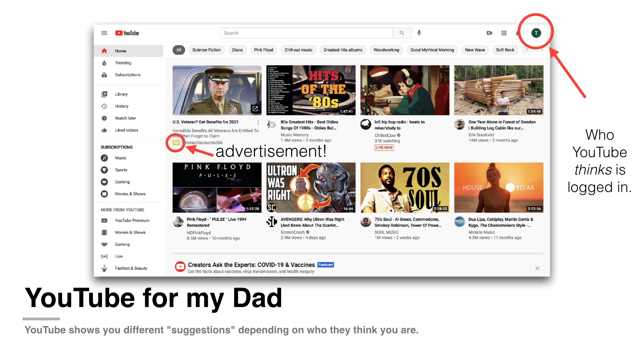Open Watch later in sidebar
This screenshot has width=644, height=362.
click(129, 118)
